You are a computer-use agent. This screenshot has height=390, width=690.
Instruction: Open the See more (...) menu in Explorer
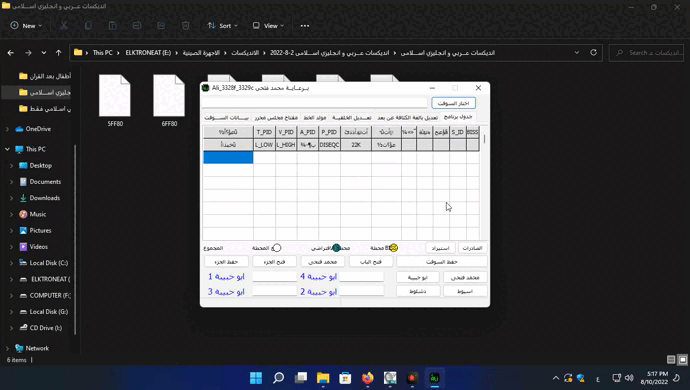pos(305,26)
